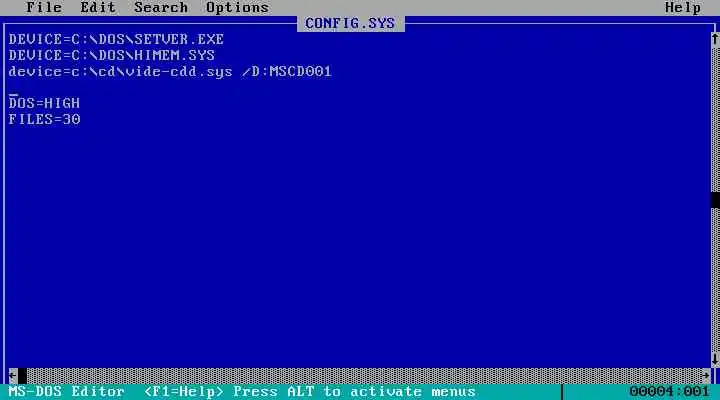Click the vertical scrollbar down arrow
This screenshot has height=400, width=720.
pyautogui.click(x=715, y=359)
